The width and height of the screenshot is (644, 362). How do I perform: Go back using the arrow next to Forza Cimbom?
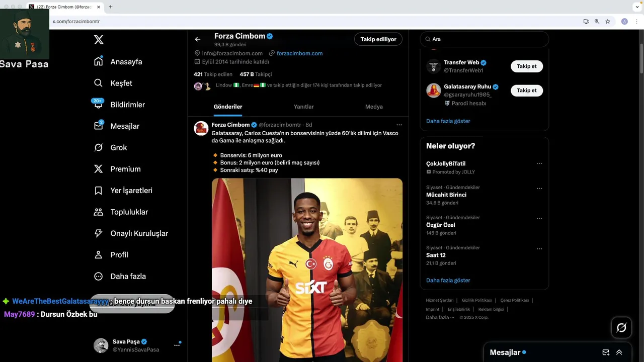[198, 39]
